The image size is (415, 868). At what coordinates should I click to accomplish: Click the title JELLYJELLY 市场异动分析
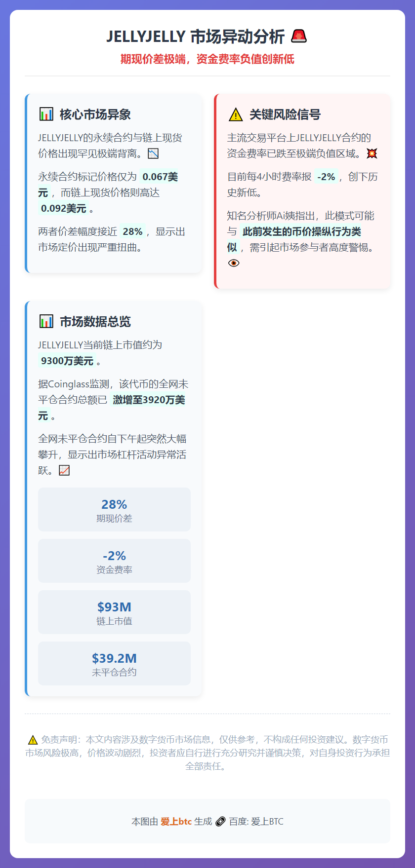click(196, 37)
